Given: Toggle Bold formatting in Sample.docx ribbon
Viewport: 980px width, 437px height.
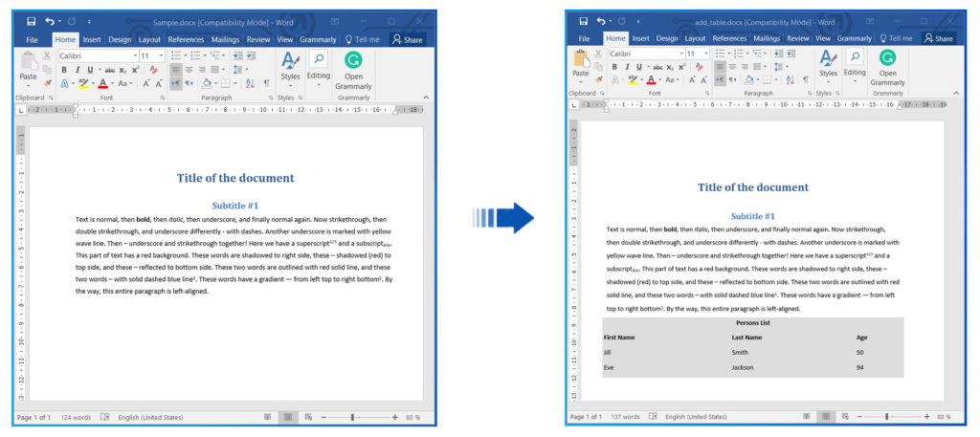Looking at the screenshot, I should 64,70.
